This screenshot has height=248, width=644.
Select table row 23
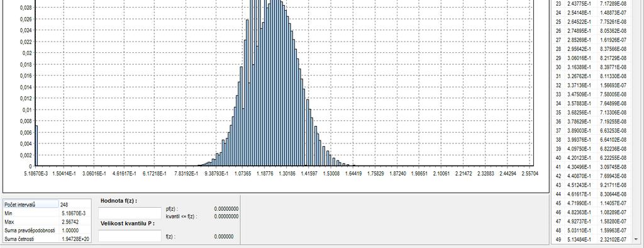point(591,3)
